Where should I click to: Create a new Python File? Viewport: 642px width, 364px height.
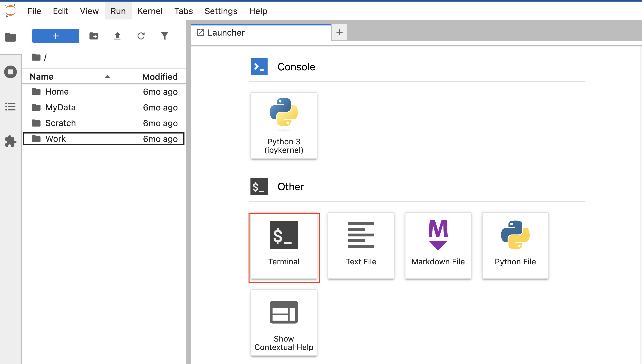[x=515, y=245]
